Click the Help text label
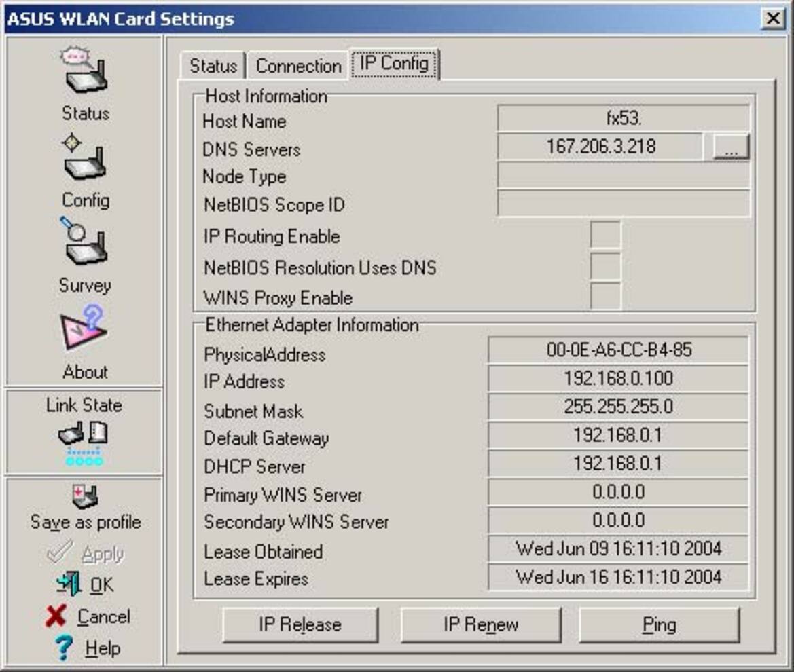The image size is (794, 672). click(103, 648)
